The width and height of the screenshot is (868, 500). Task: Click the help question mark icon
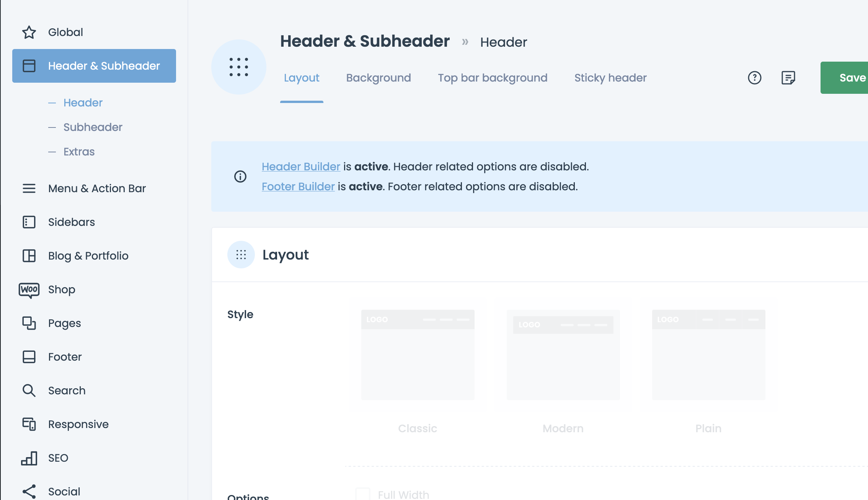tap(754, 78)
